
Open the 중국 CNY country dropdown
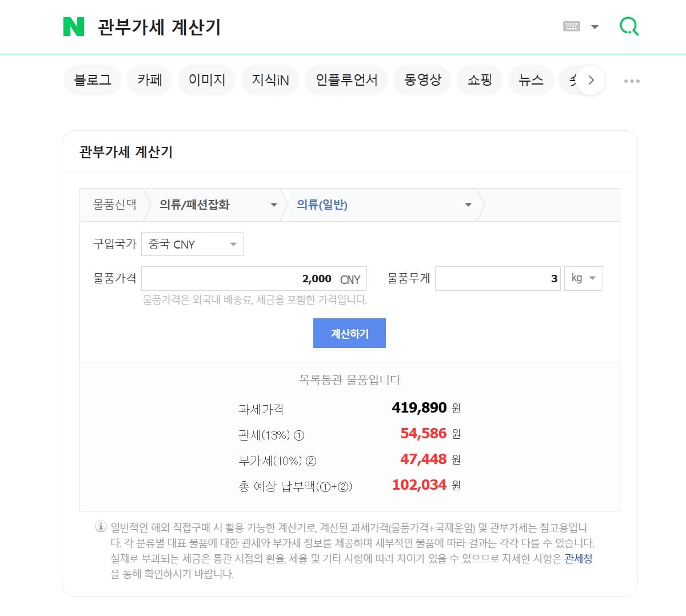click(192, 244)
